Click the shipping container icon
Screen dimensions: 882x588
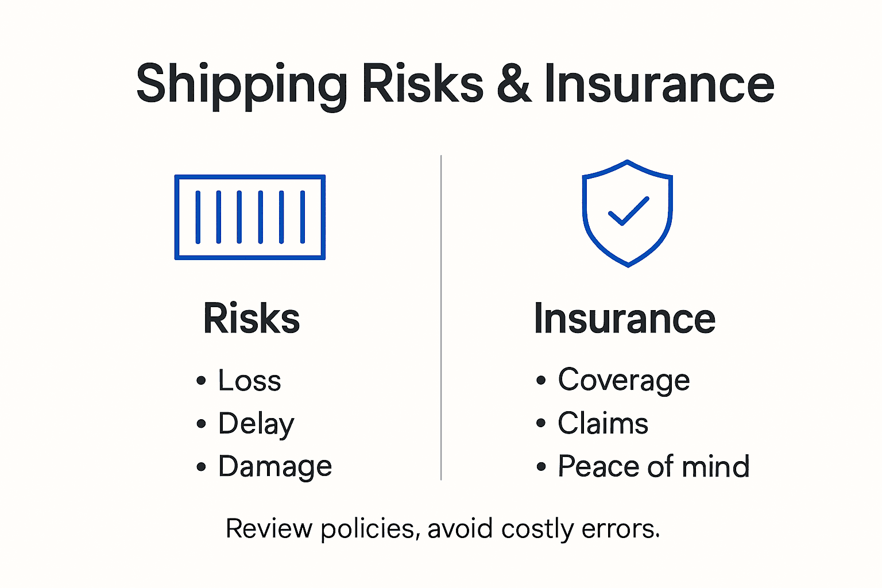click(250, 217)
